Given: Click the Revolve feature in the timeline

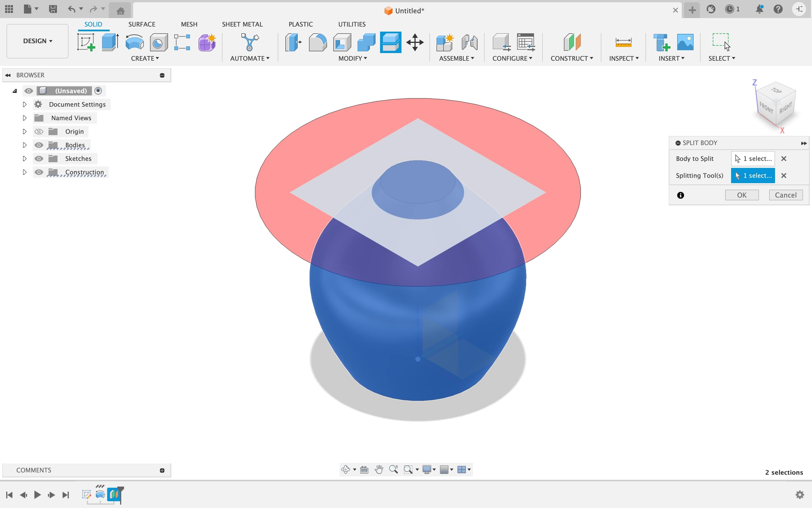Looking at the screenshot, I should point(100,494).
